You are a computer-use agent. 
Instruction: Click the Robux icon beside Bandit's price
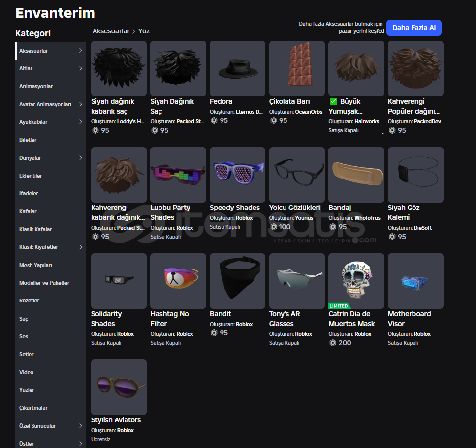click(x=214, y=333)
